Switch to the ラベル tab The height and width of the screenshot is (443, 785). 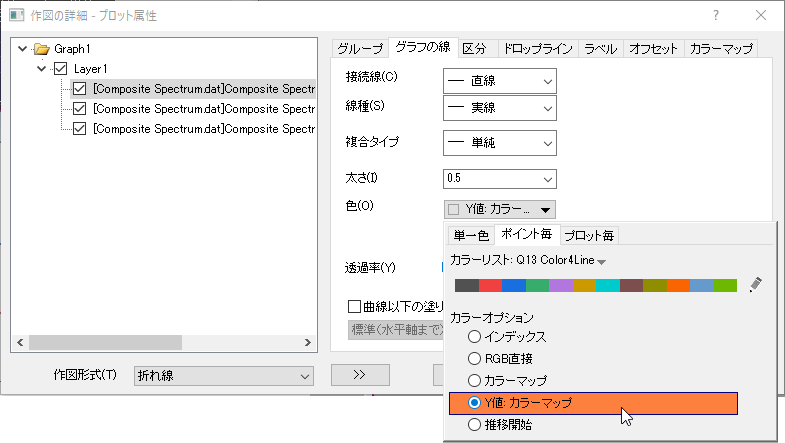(601, 49)
